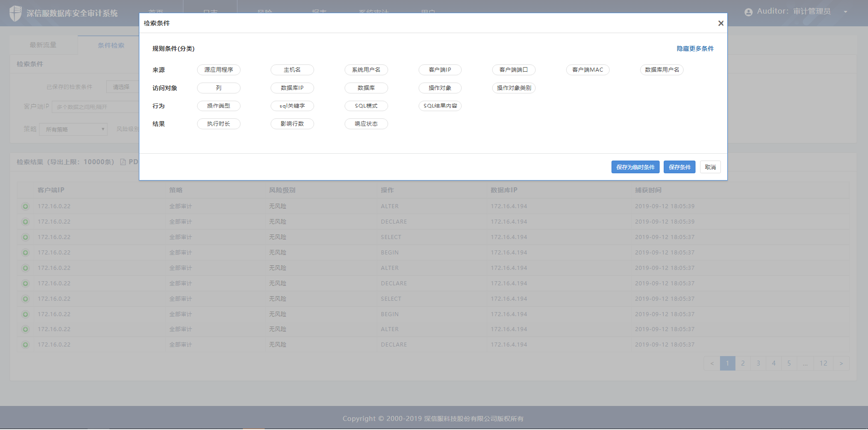Viewport: 868px width, 430px height.
Task: Open the saved conditions 请选择 dropdown
Action: (122, 87)
